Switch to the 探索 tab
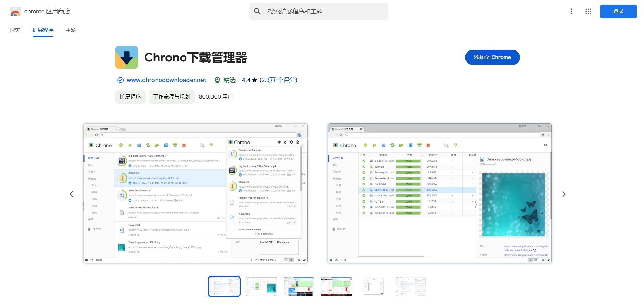This screenshot has width=644, height=306. [15, 30]
